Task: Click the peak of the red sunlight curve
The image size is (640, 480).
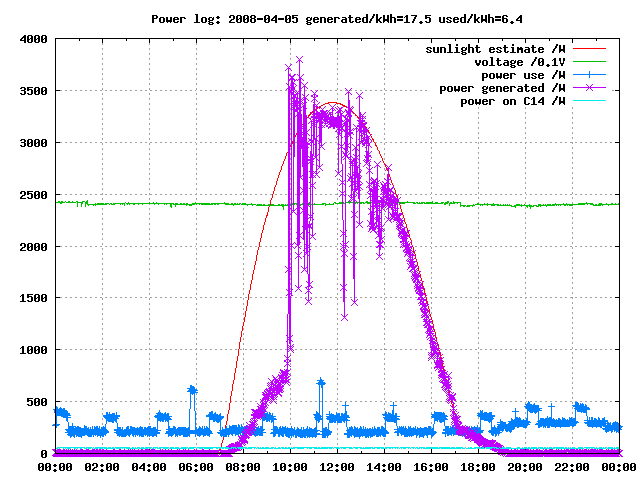Action: [x=333, y=102]
